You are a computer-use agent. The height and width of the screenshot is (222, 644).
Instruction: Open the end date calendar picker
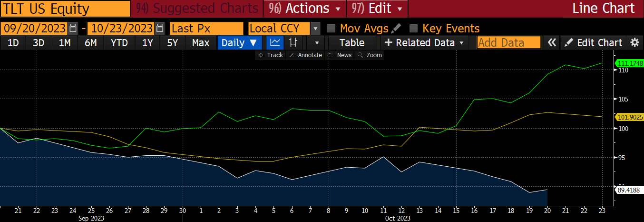pos(160,28)
